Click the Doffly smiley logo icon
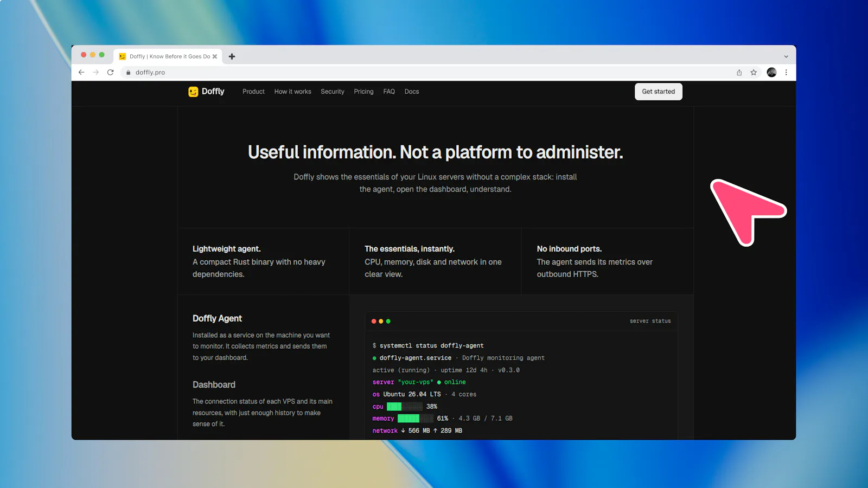Screen dimensions: 868x488 pos(193,92)
